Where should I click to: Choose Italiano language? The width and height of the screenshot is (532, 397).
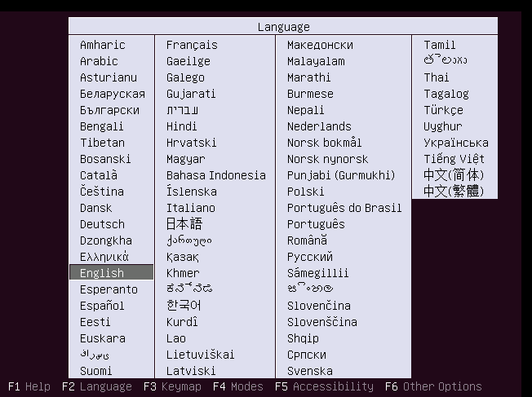click(190, 208)
